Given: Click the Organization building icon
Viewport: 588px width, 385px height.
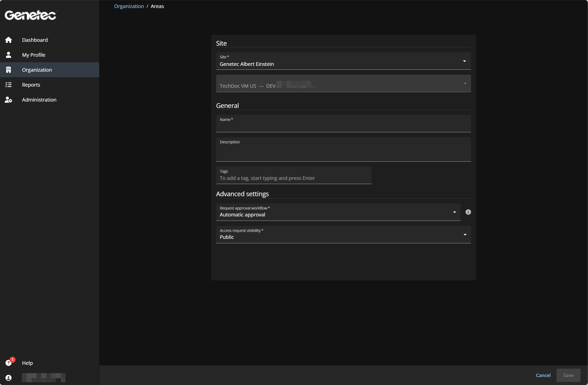Looking at the screenshot, I should pyautogui.click(x=9, y=70).
